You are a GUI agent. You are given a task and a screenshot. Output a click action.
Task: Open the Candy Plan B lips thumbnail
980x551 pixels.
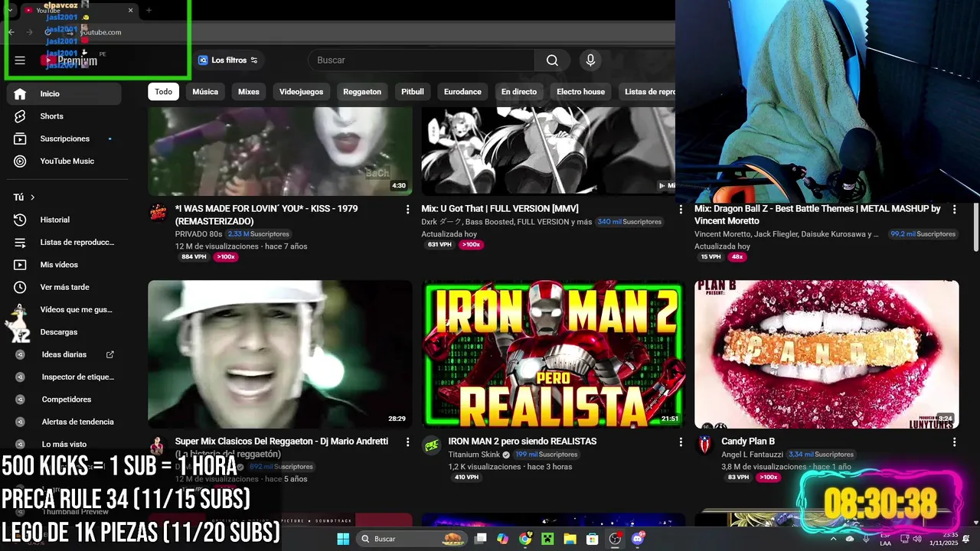click(x=827, y=354)
